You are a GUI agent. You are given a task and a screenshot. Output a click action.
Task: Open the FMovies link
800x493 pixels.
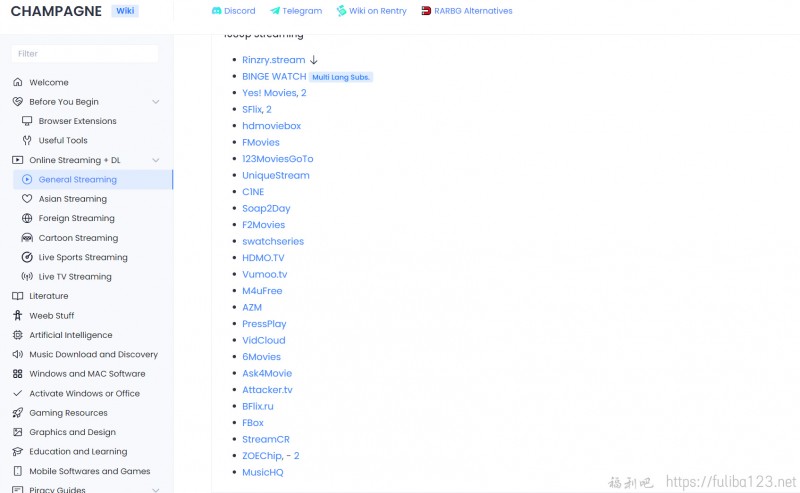pyautogui.click(x=261, y=142)
